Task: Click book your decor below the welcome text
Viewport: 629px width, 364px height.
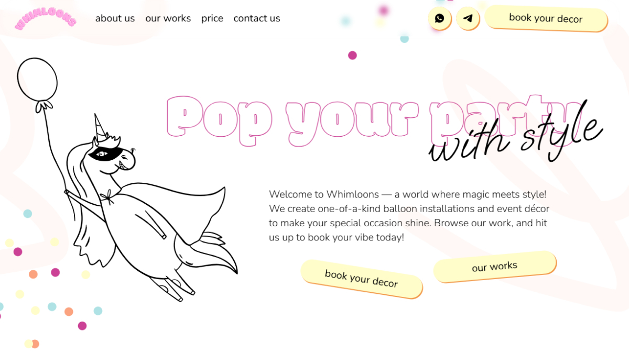Action: 362,279
